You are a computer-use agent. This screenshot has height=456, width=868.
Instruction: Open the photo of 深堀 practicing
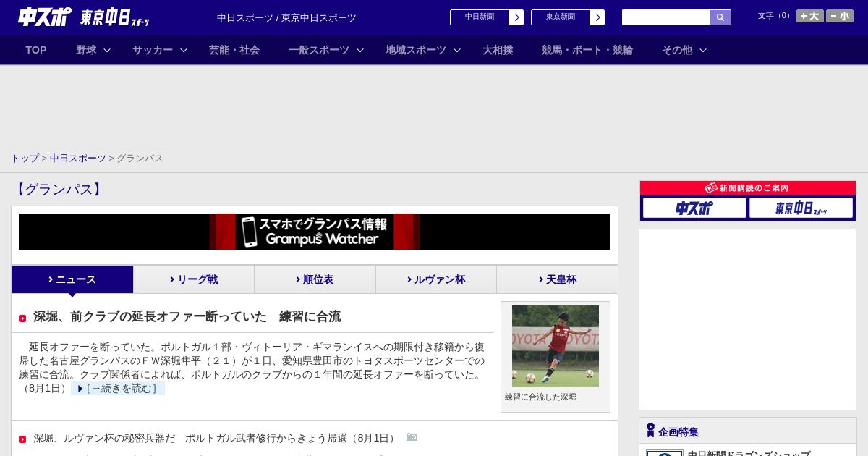[556, 346]
